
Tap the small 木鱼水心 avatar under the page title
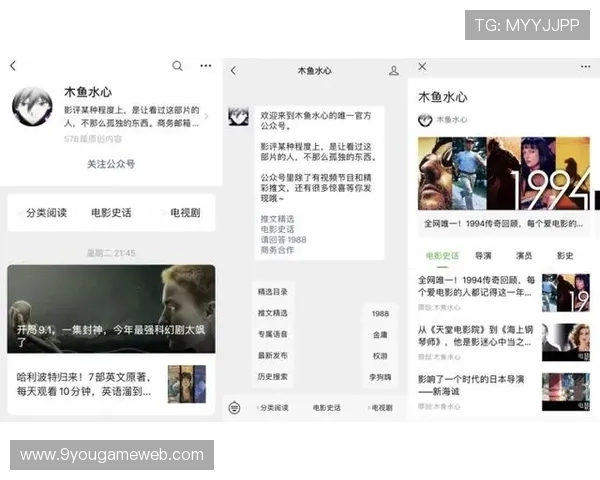click(x=425, y=120)
